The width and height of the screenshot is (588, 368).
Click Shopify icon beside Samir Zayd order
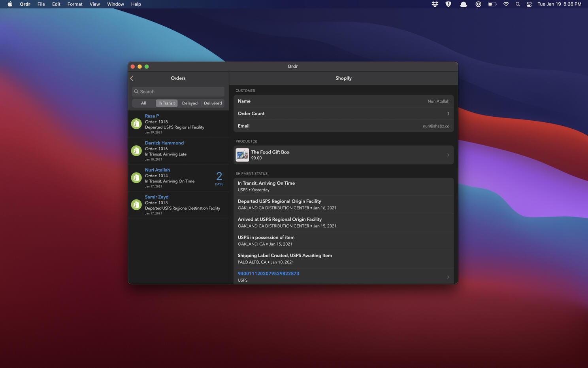[x=136, y=205]
